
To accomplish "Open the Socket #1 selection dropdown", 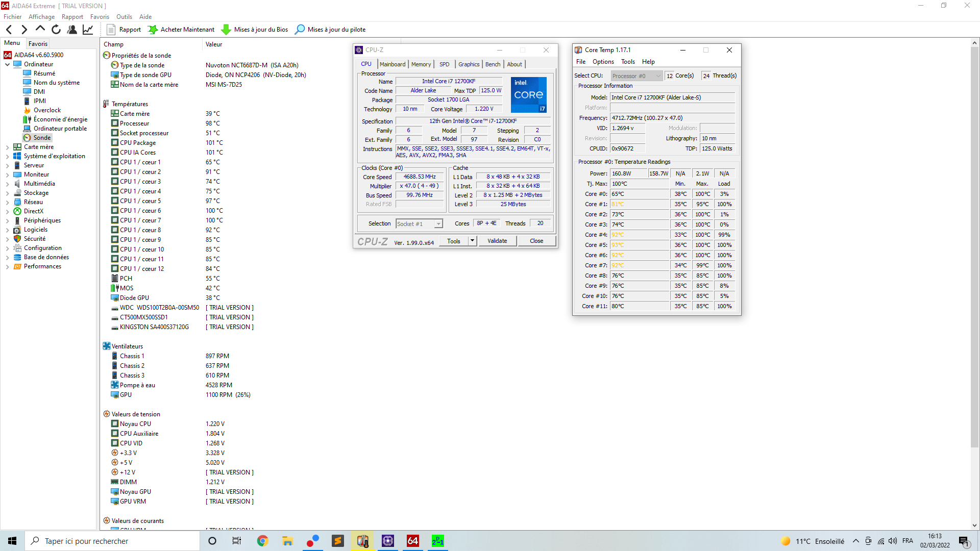I will tap(438, 224).
